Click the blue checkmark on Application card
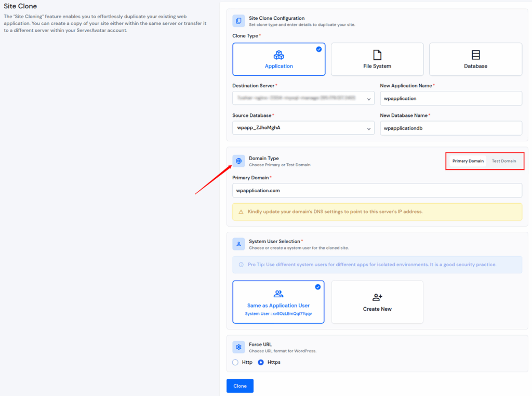Viewport: 532px width, 396px height. click(x=318, y=49)
